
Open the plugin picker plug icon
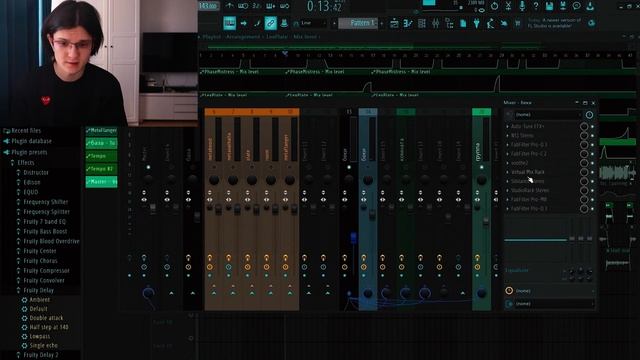[476, 23]
